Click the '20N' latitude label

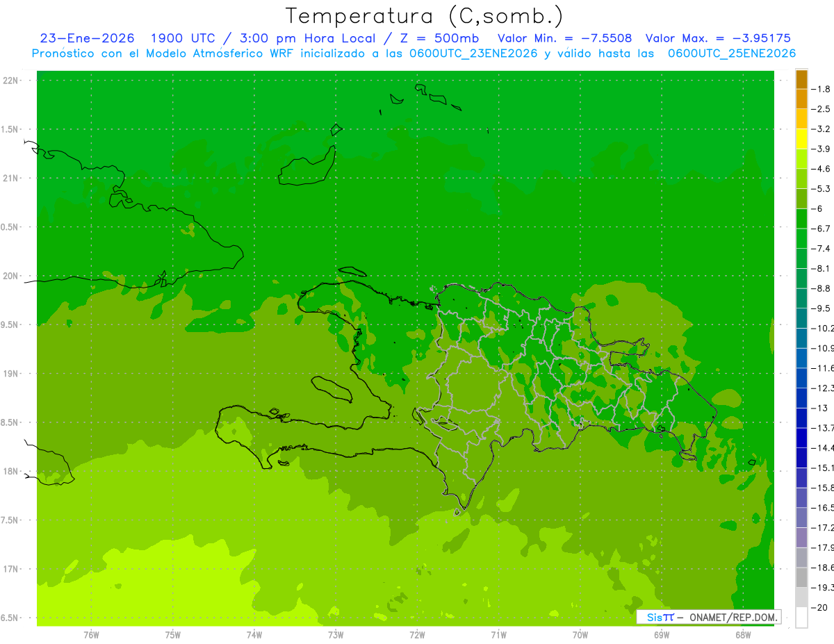point(11,276)
